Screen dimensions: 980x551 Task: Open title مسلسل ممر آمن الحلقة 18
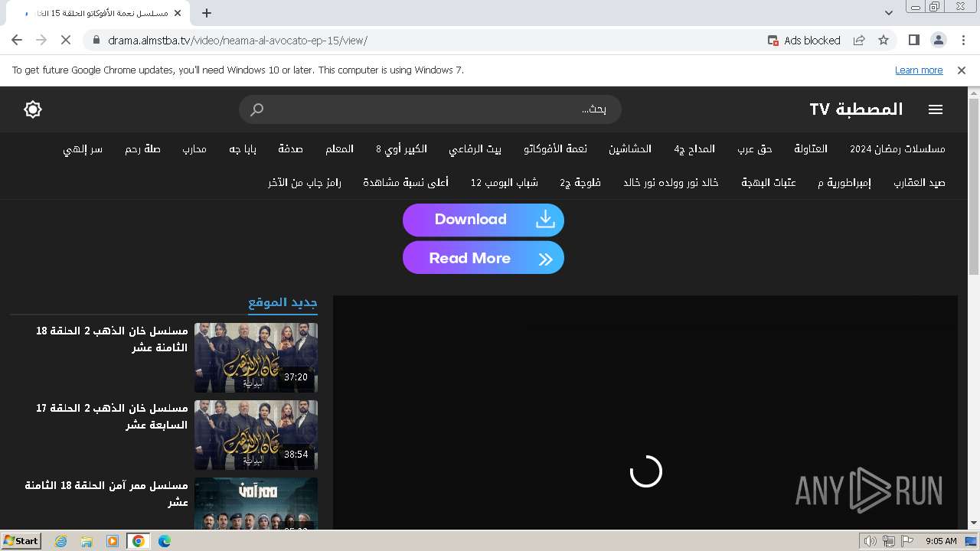click(106, 494)
